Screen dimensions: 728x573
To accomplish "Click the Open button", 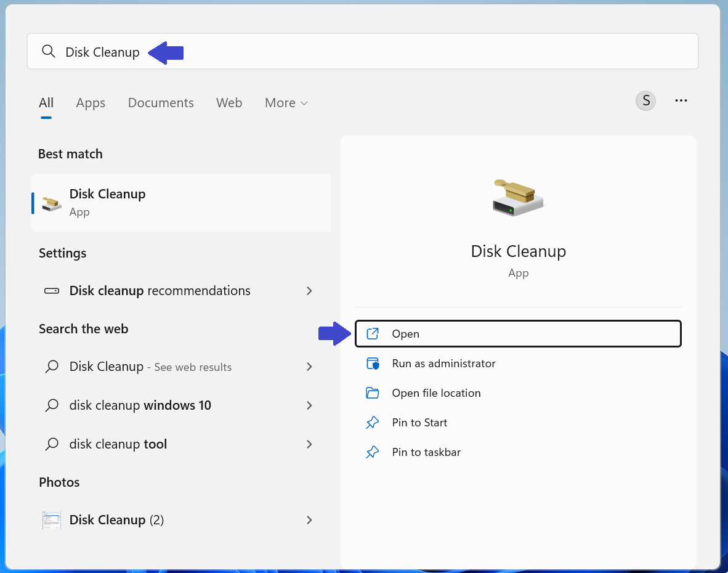I will (x=518, y=334).
